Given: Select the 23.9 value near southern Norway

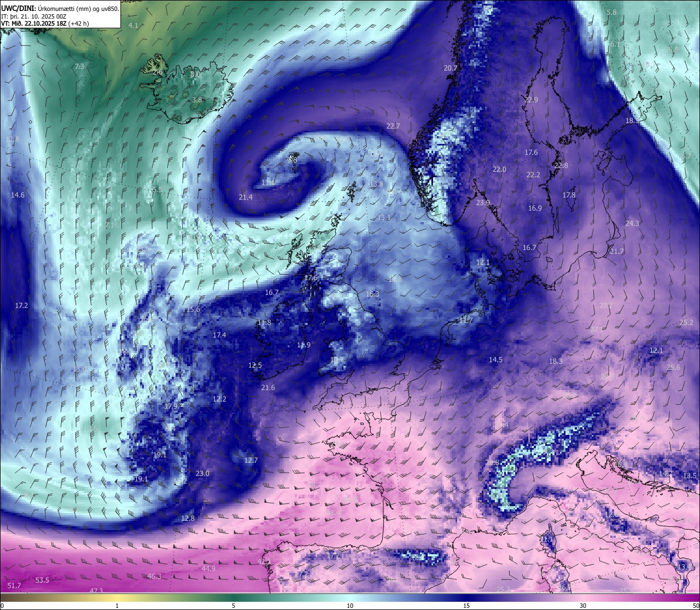Looking at the screenshot, I should pos(483,203).
